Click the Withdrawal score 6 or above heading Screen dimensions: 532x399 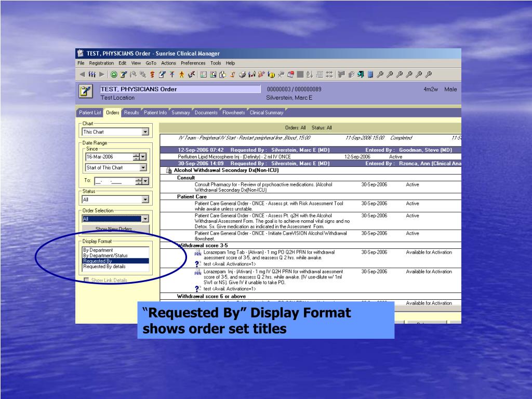(x=211, y=296)
